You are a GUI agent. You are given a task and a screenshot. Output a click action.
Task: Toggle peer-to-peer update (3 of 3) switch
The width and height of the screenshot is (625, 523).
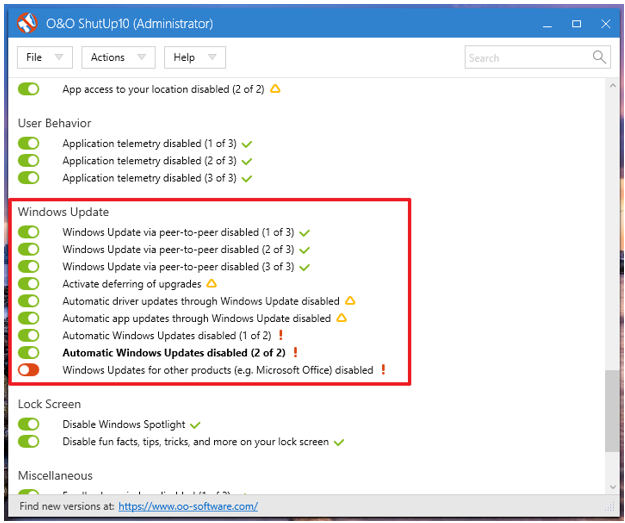tap(29, 266)
